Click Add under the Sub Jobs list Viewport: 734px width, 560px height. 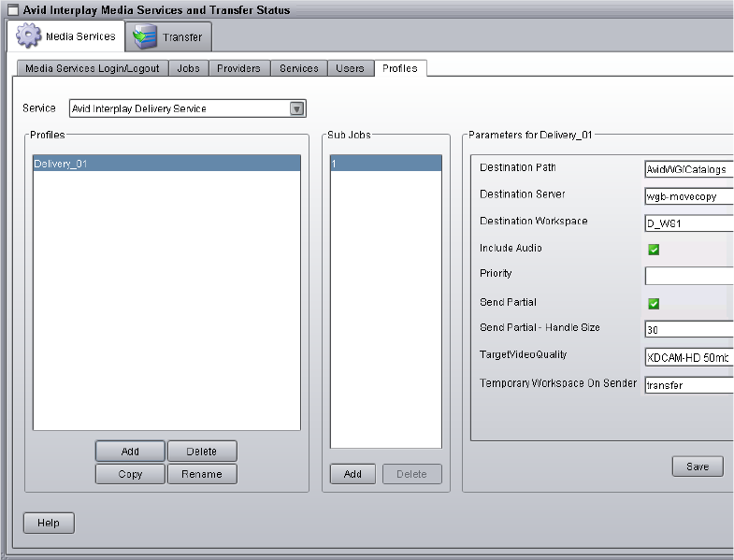click(x=353, y=474)
